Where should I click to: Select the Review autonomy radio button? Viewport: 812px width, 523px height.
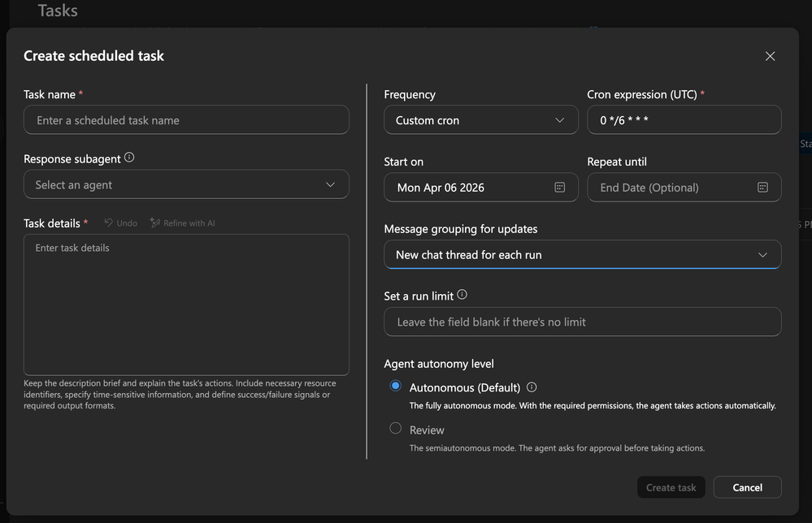point(396,429)
